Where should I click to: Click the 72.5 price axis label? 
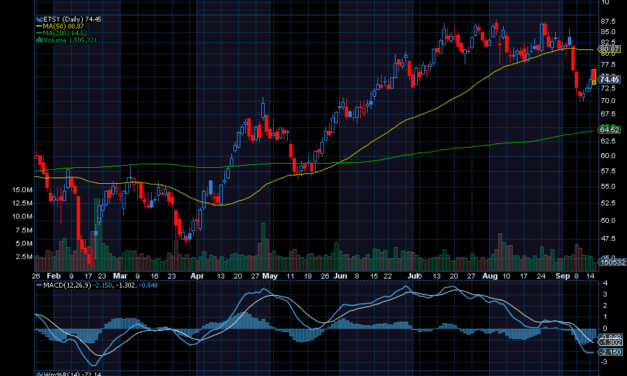pos(608,88)
